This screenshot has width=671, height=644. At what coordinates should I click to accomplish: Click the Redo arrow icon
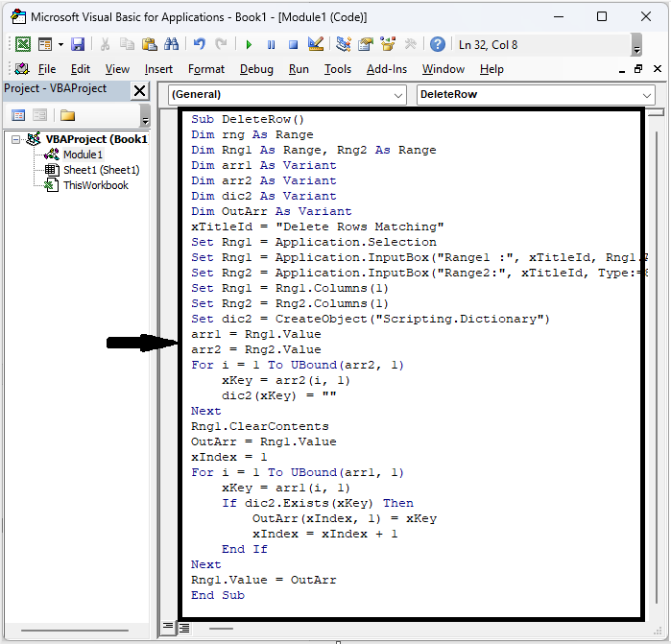click(221, 44)
